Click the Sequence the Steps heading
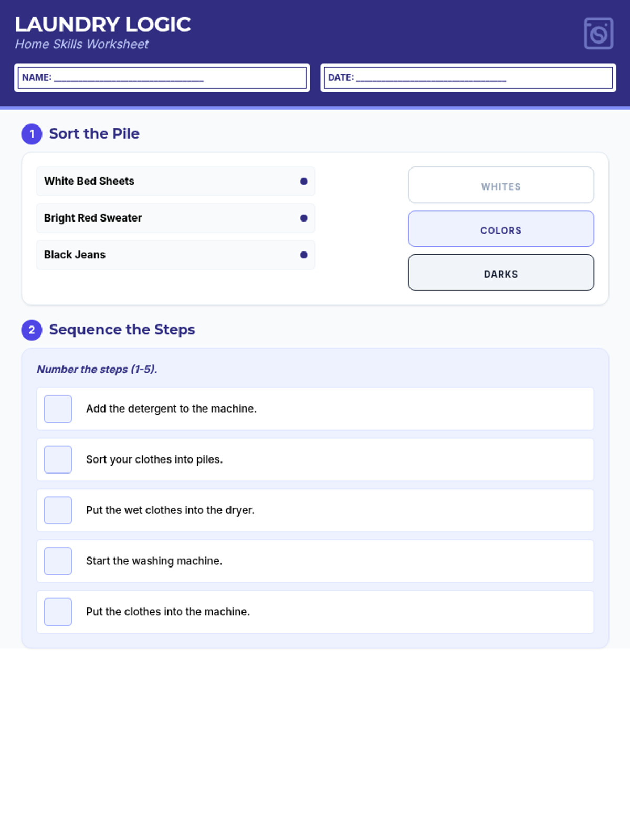Image resolution: width=630 pixels, height=840 pixels. [122, 330]
